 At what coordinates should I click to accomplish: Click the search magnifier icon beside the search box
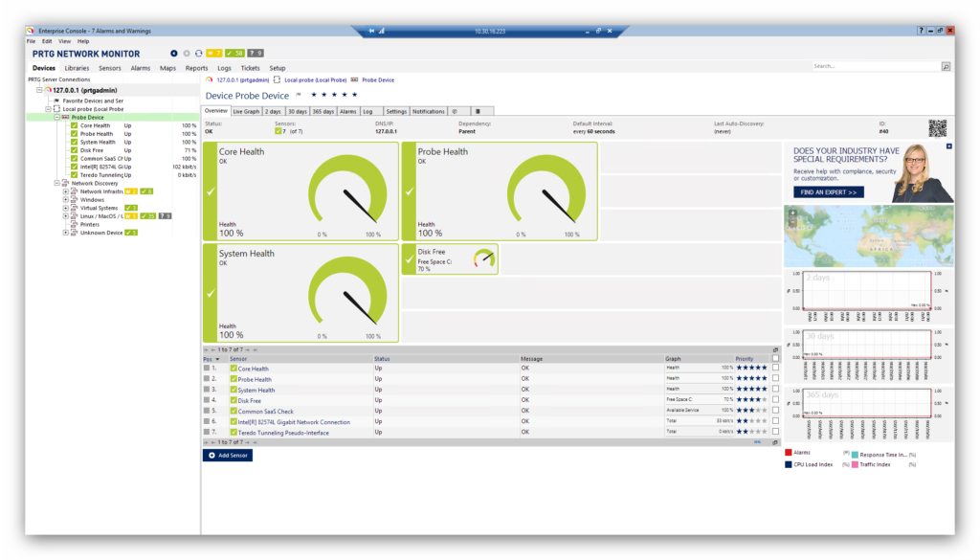click(x=946, y=67)
